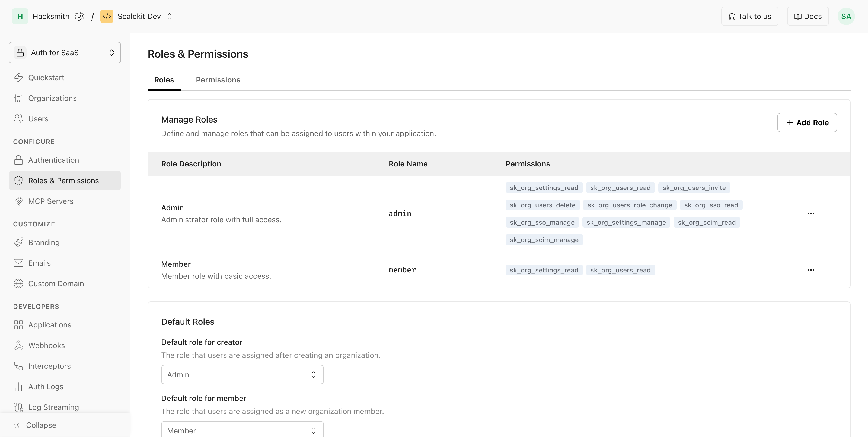Viewport: 868px width, 437px height.
Task: Click the Users people icon
Action: [x=18, y=119]
